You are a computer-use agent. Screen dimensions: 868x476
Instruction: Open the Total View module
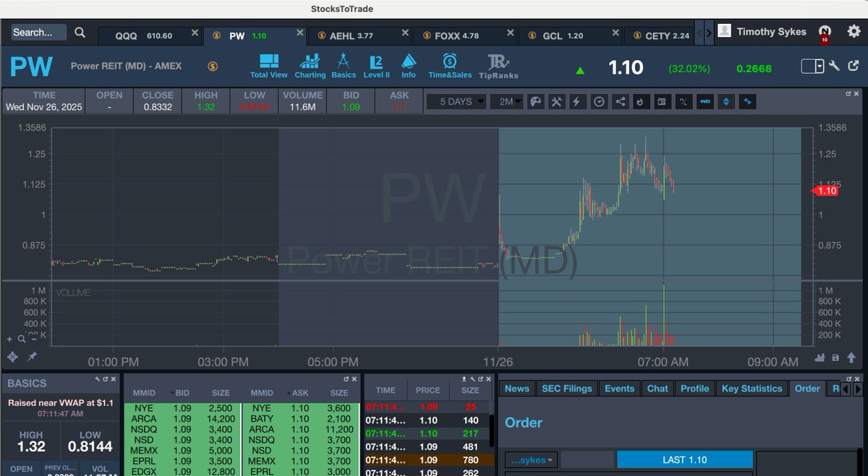coord(268,65)
